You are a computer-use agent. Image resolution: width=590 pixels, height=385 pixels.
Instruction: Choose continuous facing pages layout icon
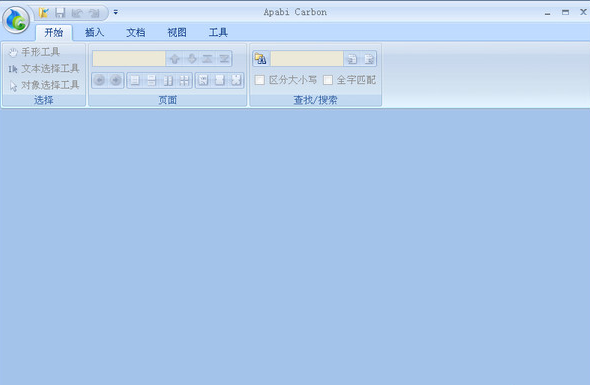184,80
